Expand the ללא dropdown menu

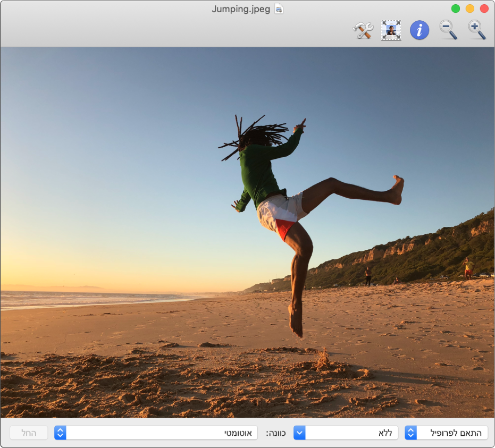[x=346, y=433]
